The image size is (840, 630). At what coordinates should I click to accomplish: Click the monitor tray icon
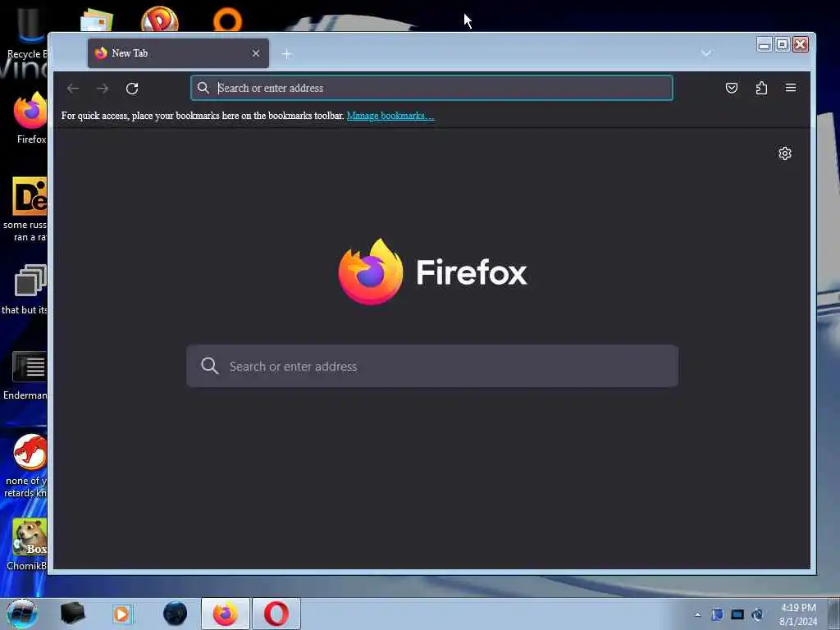[x=737, y=614]
